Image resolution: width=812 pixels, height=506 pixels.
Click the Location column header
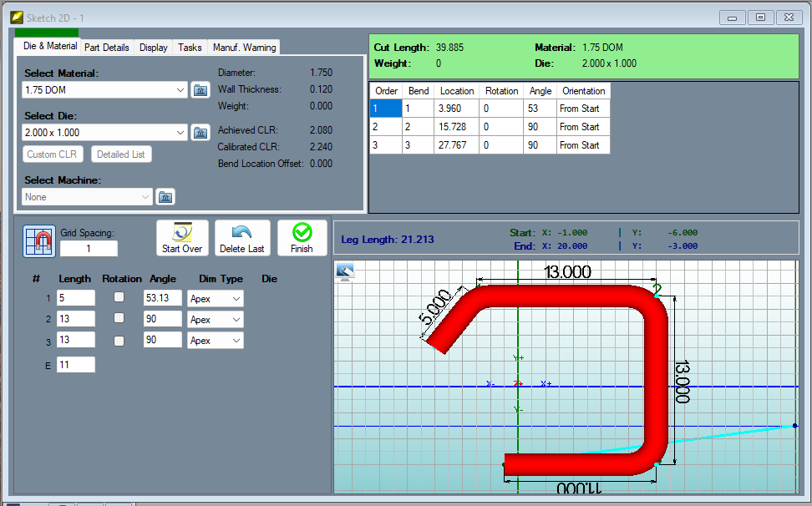457,91
